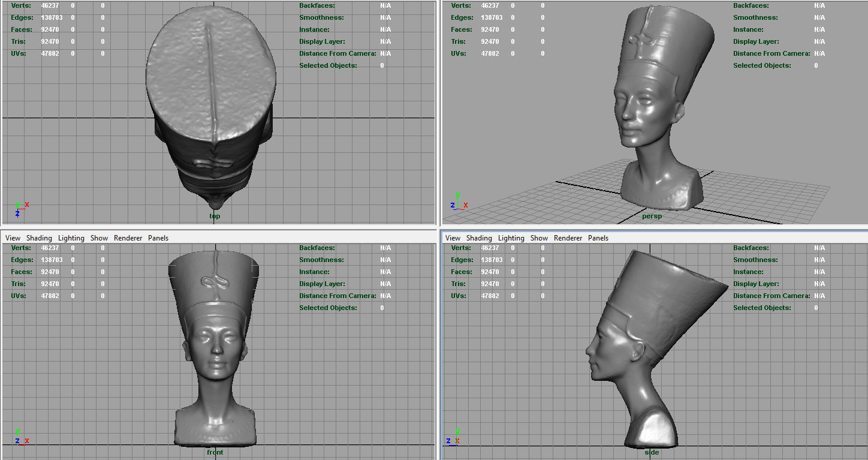
Task: Open the Show menu in the front panel
Action: (x=99, y=238)
